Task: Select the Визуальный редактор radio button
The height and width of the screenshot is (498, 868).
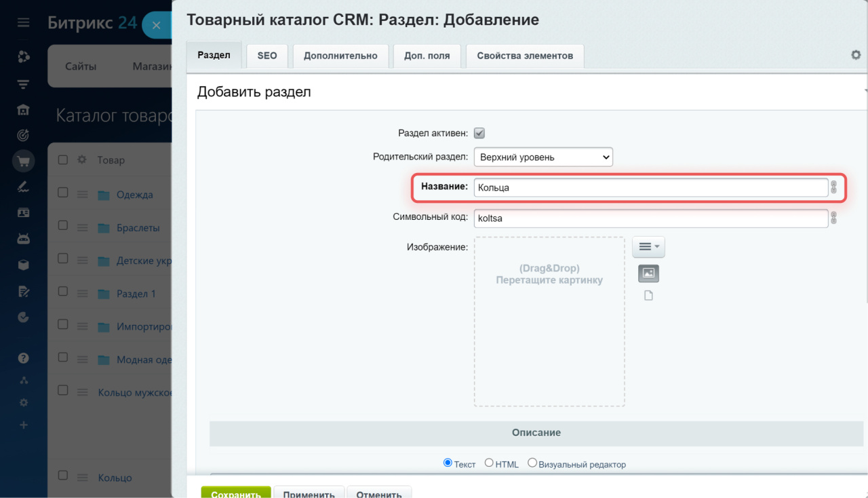Action: coord(532,463)
